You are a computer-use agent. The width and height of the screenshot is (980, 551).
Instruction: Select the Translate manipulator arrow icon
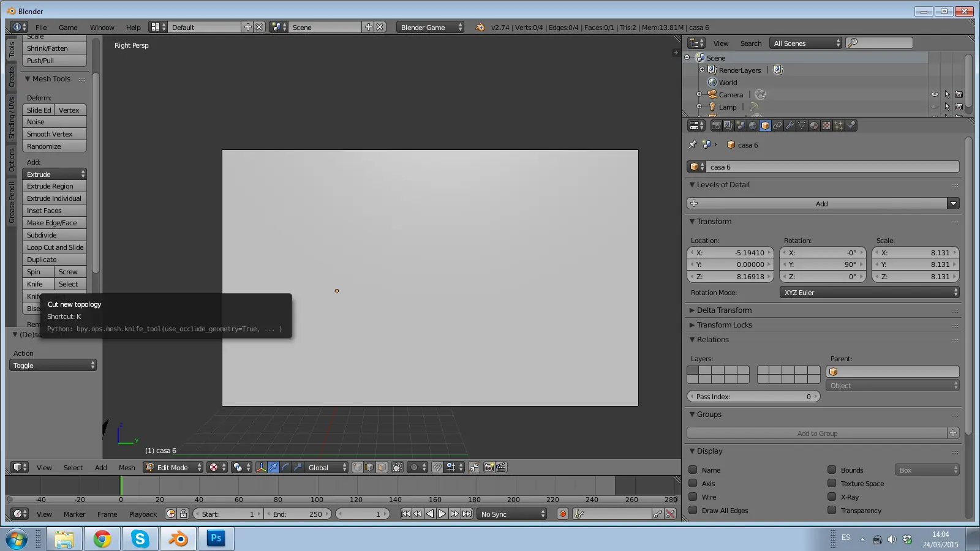(x=273, y=467)
